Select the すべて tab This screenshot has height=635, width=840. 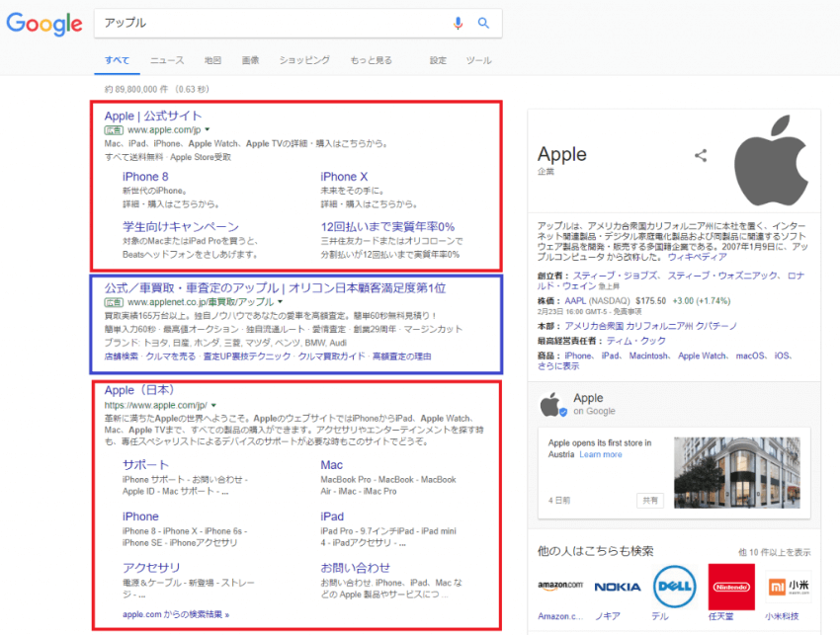(117, 60)
